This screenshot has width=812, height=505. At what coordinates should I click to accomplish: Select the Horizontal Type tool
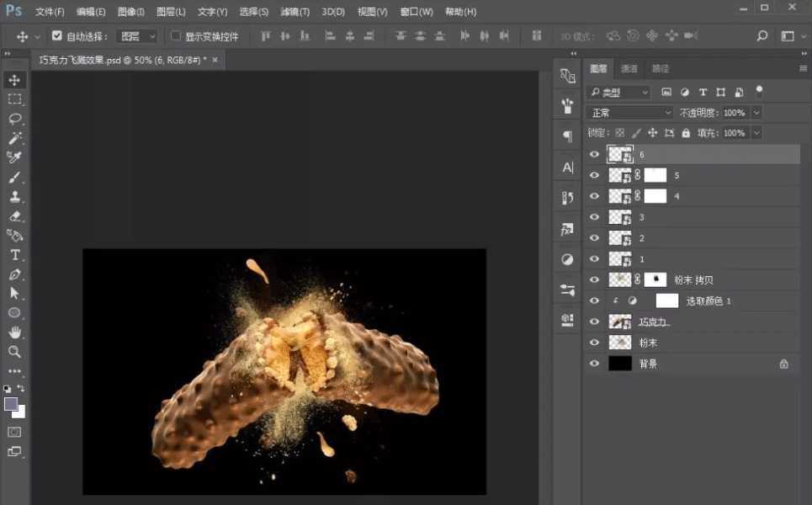14,254
